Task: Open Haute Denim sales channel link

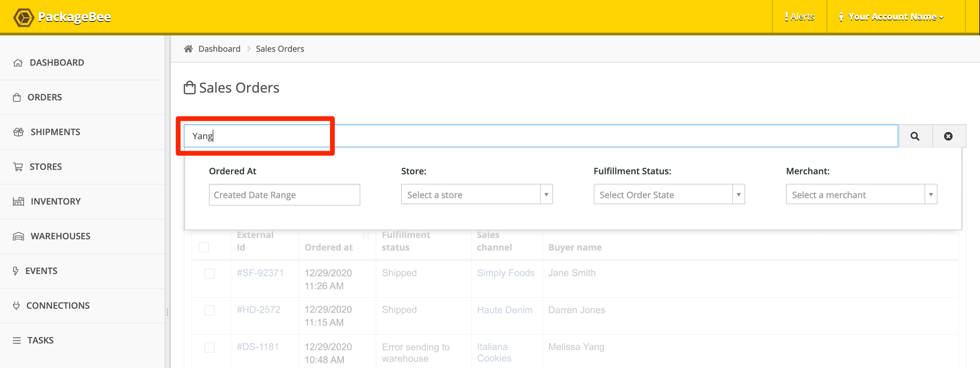Action: coord(505,310)
